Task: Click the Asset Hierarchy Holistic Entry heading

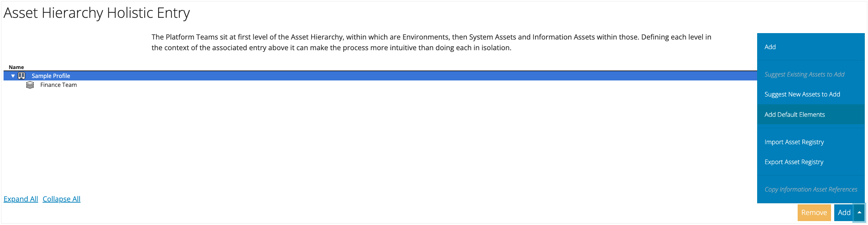Action: click(97, 13)
